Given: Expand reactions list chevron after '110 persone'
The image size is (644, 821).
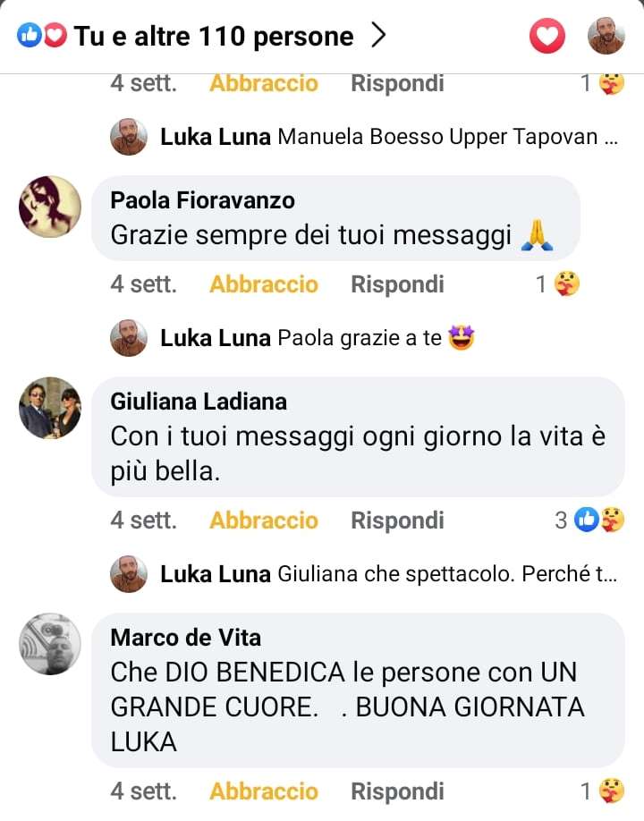Looking at the screenshot, I should [x=378, y=36].
